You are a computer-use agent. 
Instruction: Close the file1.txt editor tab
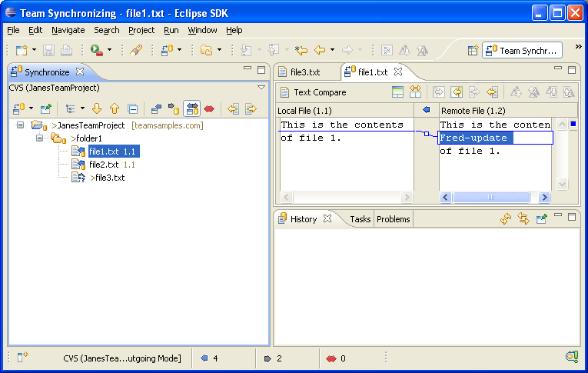(398, 72)
